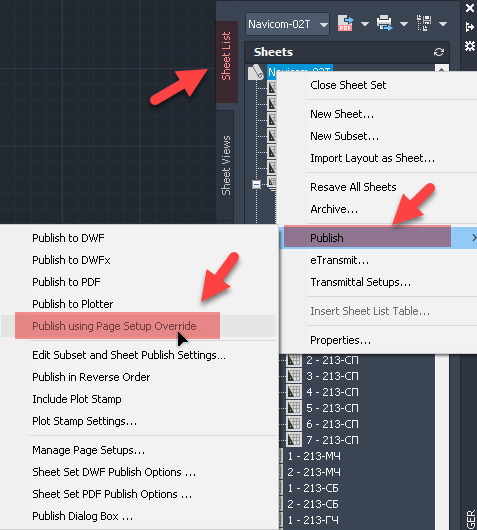Open Sheet Set DWF Publish Options ...
This screenshot has height=530, width=477.
(x=114, y=472)
